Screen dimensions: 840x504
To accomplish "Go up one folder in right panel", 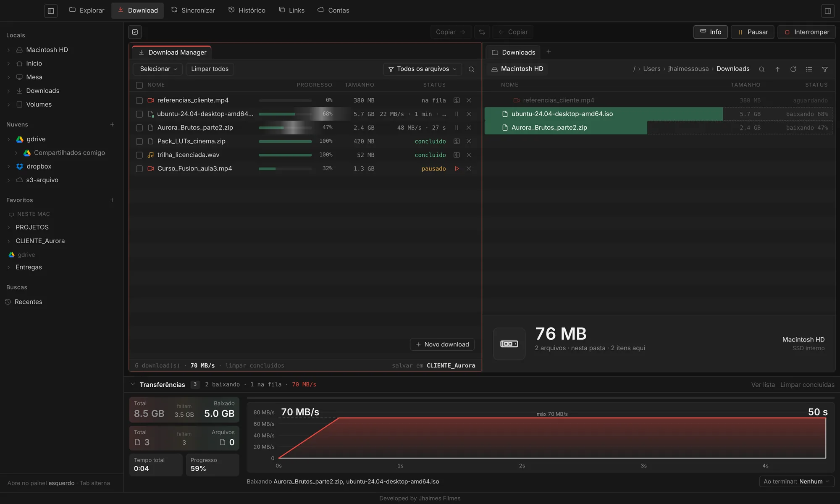I will pyautogui.click(x=777, y=69).
